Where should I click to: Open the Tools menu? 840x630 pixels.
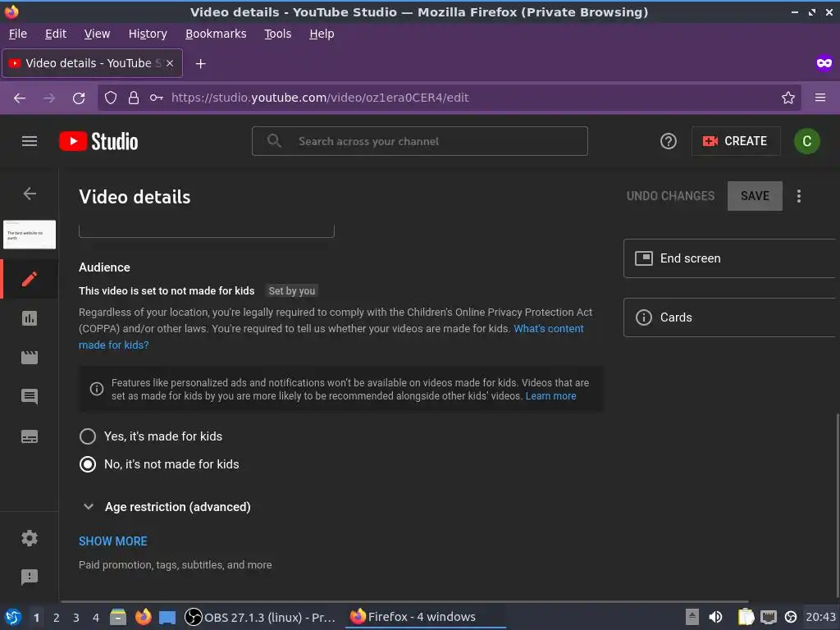click(277, 34)
